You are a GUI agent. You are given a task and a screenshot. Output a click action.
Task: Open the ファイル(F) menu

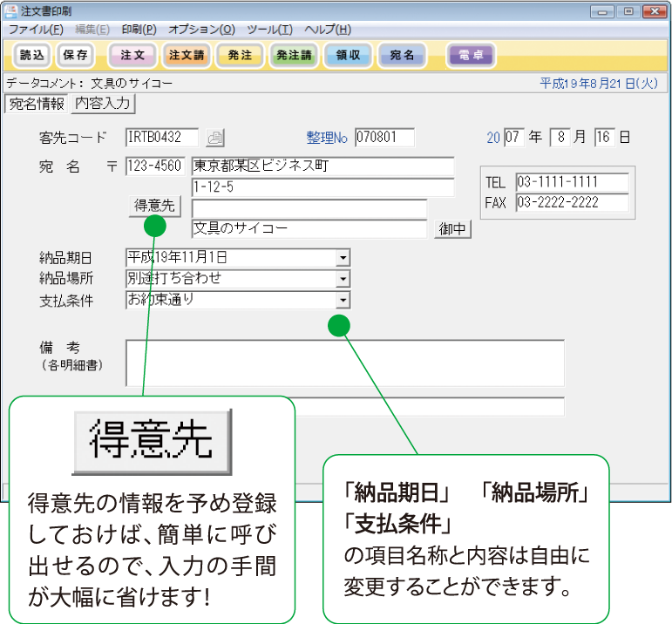(36, 30)
